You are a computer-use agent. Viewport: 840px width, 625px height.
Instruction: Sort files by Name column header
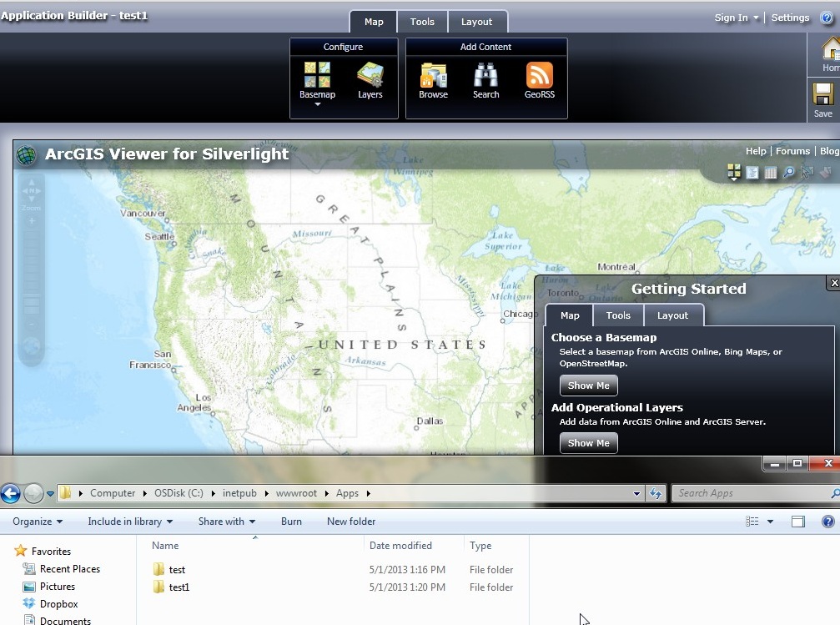point(165,546)
